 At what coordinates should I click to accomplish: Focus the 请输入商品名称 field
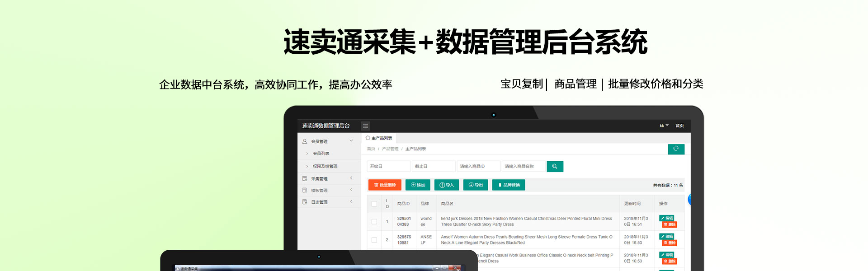[x=523, y=166]
